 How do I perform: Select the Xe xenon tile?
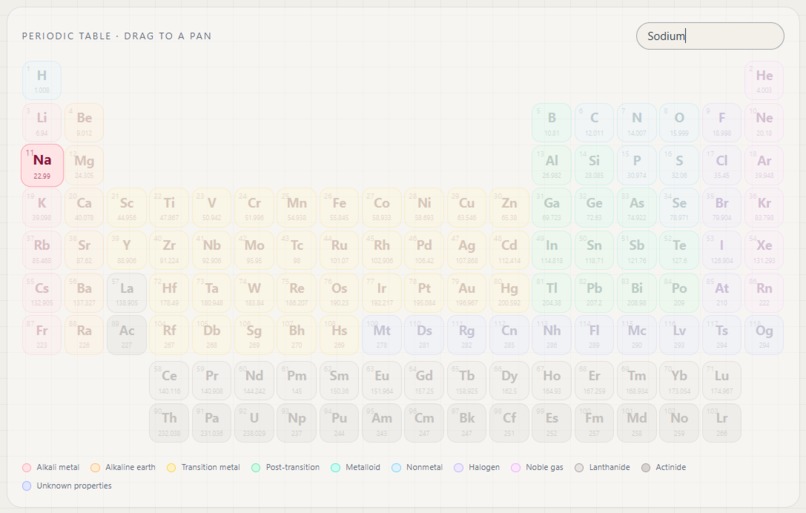(764, 250)
